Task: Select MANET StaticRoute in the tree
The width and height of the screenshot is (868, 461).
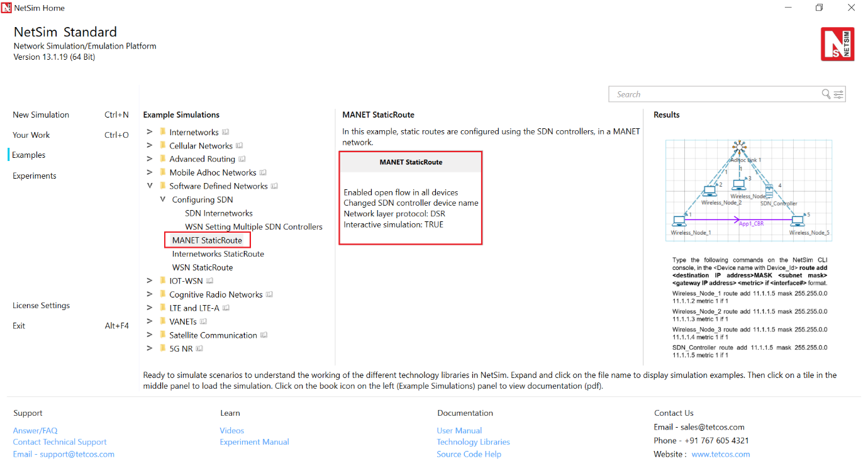Action: click(x=208, y=240)
